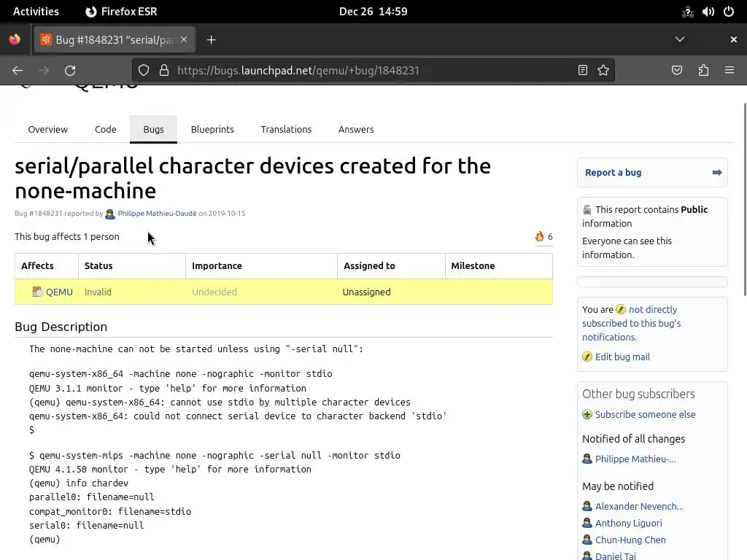
Task: Open the Firefox hamburger application menu
Action: pos(729,70)
